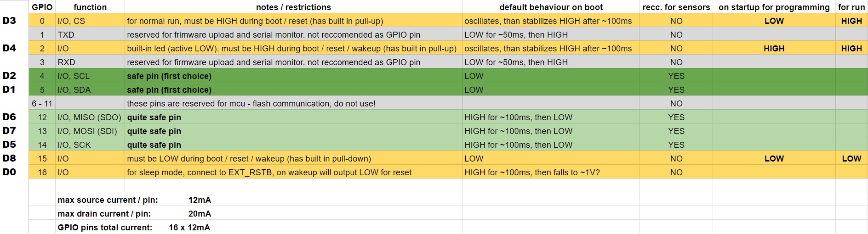The image size is (868, 234).
Task: Click the 'I/O, SDA' function cell
Action: click(x=90, y=89)
